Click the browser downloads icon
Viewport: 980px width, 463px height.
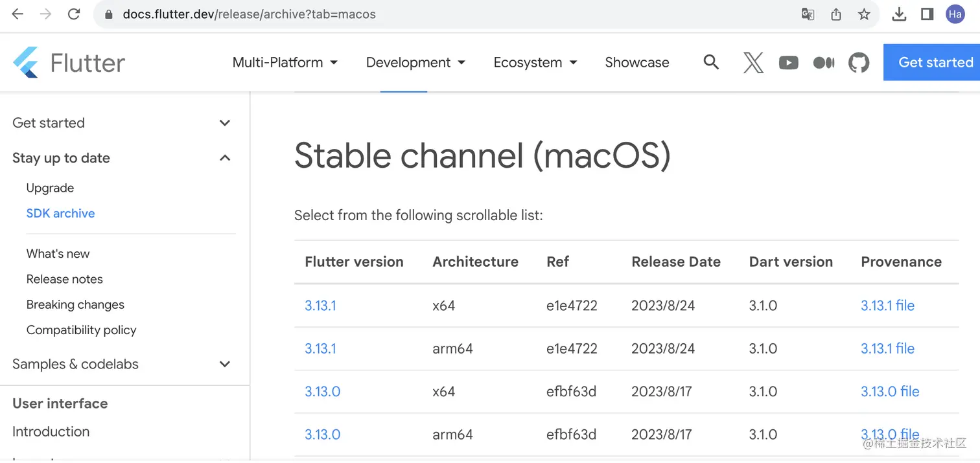click(899, 14)
